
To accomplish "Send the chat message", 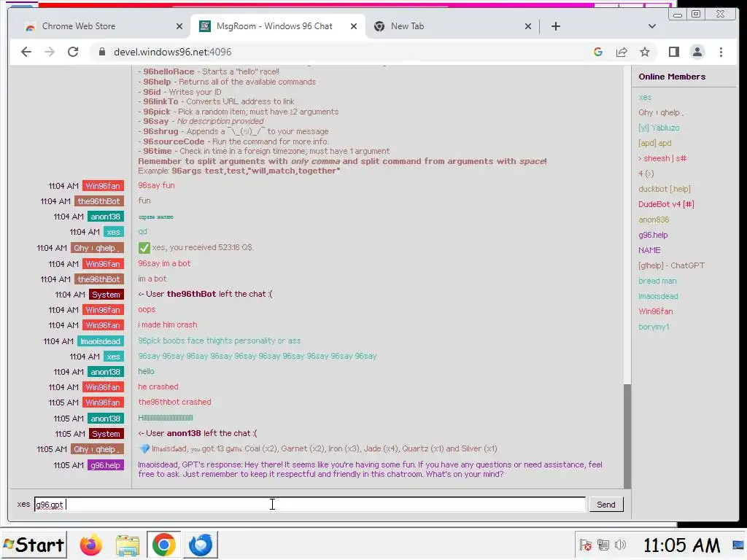I will 606,505.
